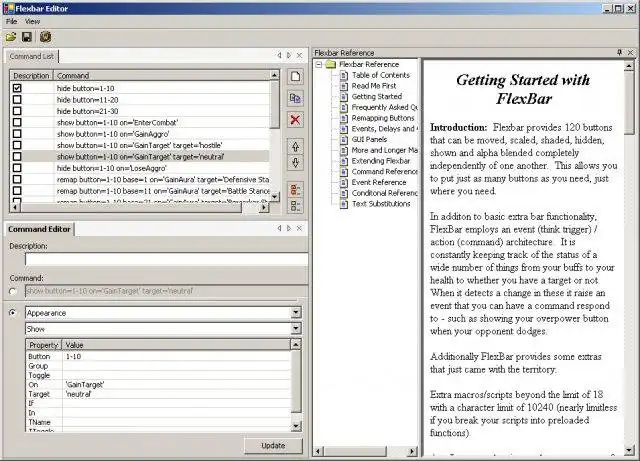Click command list scroll down arrow
The width and height of the screenshot is (640, 461).
274,197
